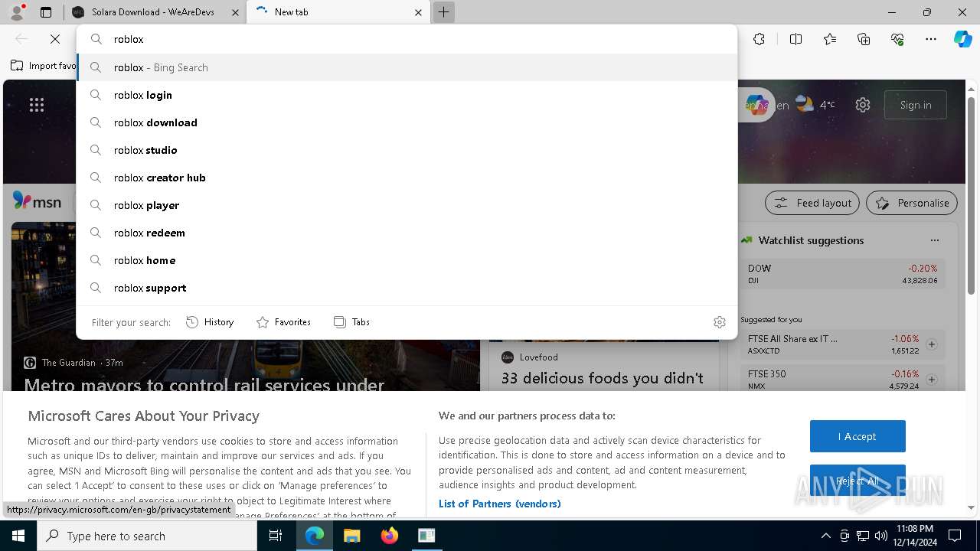The image size is (980, 551).
Task: Open File Explorer taskbar icon
Action: pos(351,536)
